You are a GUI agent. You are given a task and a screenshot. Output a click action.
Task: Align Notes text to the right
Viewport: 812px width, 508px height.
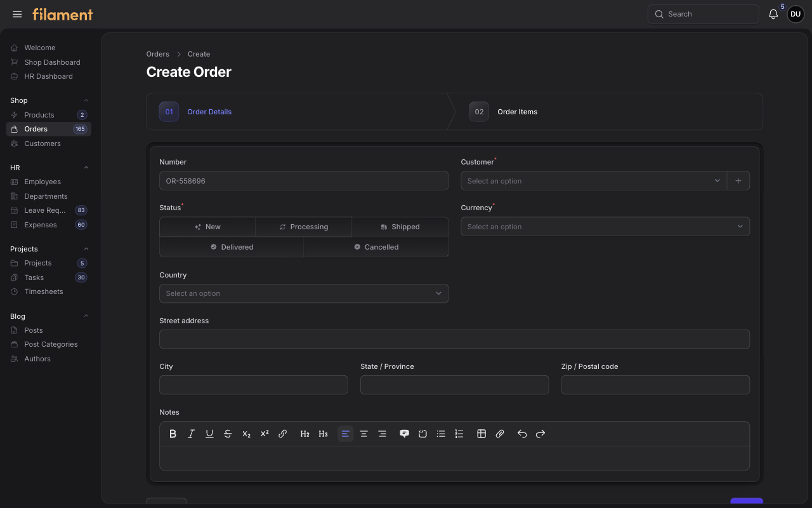point(383,434)
